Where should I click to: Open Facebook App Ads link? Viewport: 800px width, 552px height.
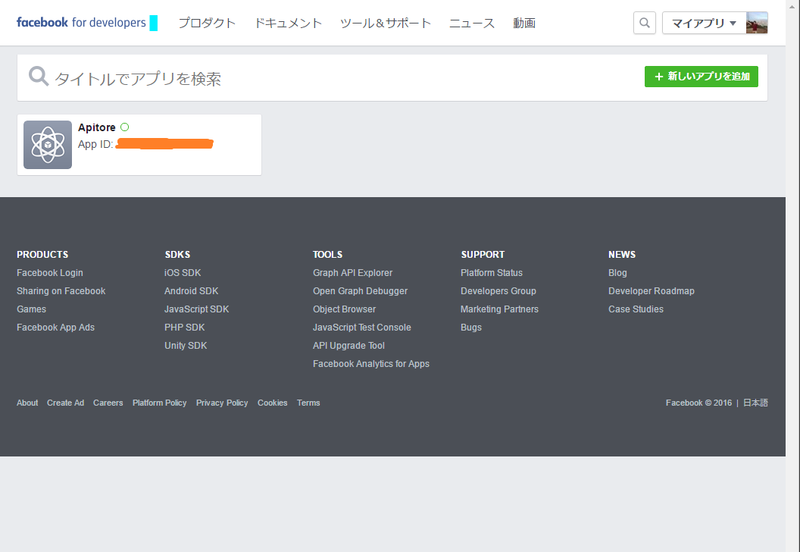point(55,328)
